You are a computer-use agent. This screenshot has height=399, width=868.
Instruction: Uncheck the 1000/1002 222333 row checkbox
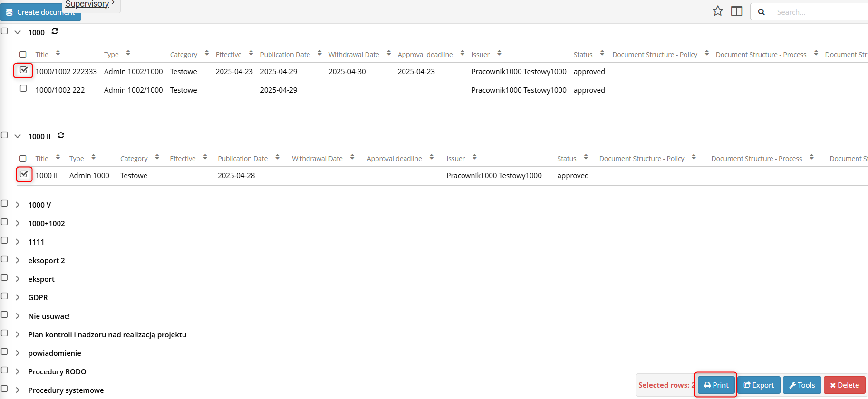23,70
